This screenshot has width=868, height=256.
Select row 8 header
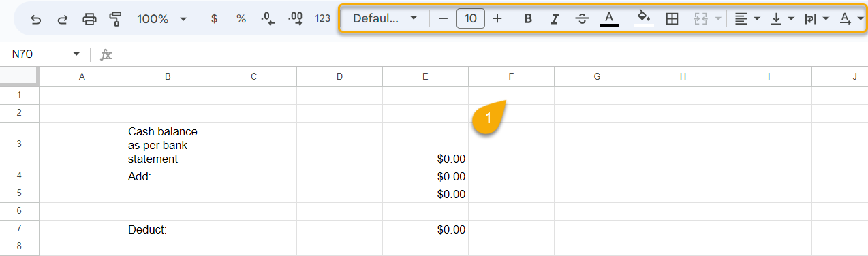point(19,246)
